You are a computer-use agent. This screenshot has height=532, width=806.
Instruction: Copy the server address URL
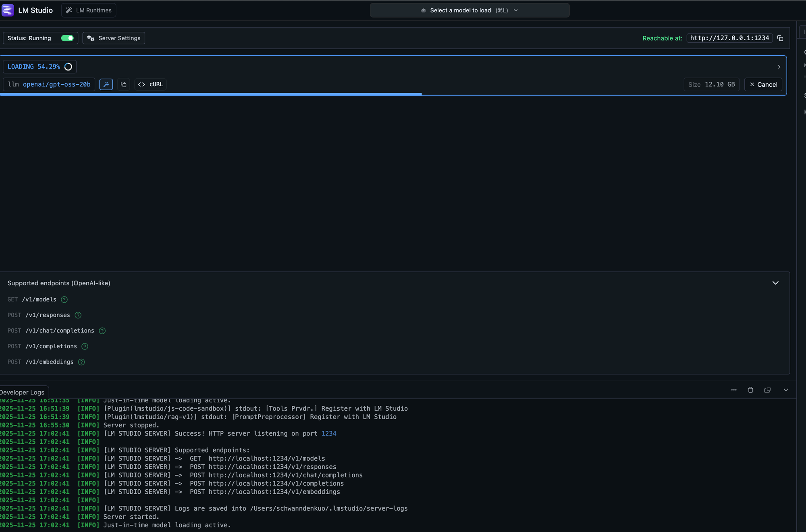[780, 38]
